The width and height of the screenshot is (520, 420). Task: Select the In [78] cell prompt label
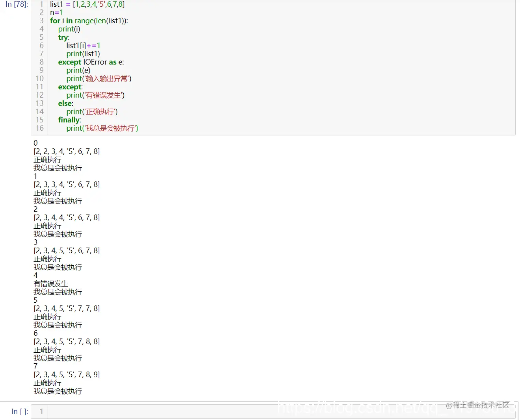(x=17, y=4)
